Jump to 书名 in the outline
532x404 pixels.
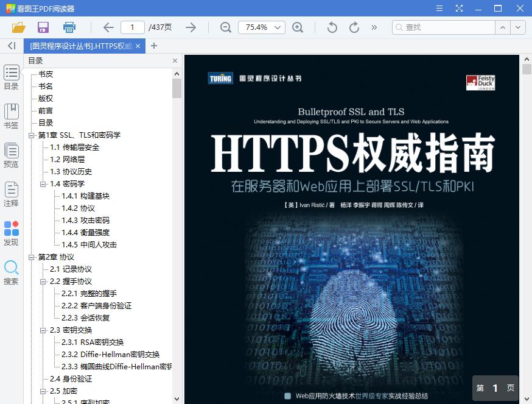[x=46, y=87]
